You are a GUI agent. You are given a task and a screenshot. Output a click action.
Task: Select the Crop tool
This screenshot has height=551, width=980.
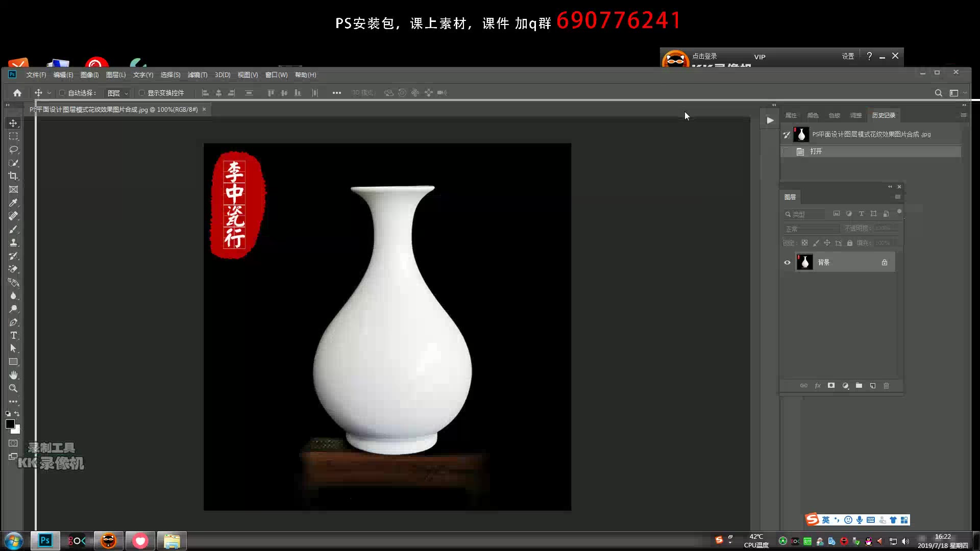point(13,176)
